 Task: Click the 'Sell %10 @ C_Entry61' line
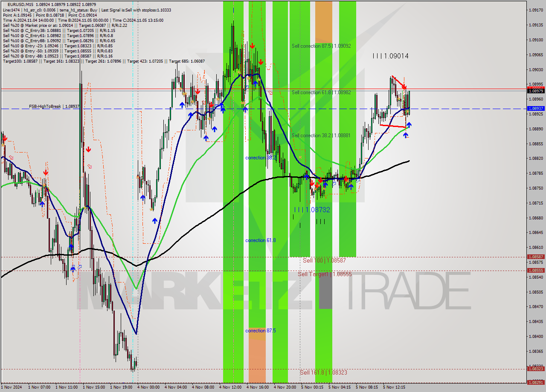(x=58, y=35)
